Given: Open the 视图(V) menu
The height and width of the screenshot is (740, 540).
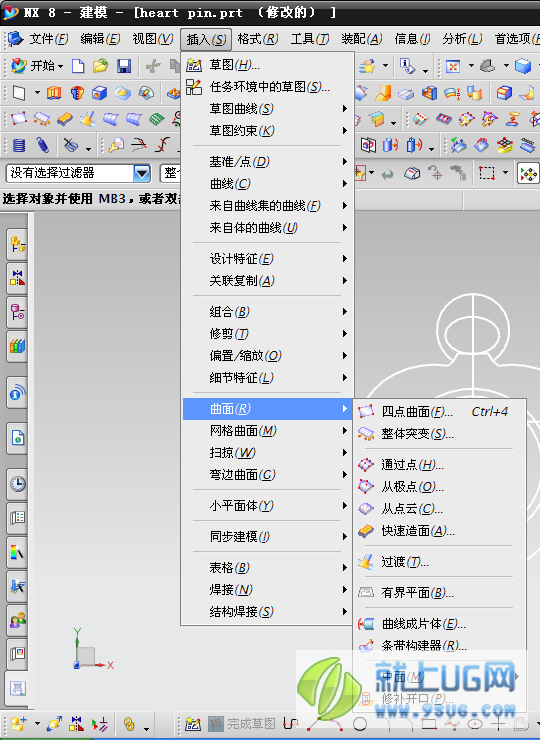Looking at the screenshot, I should point(152,39).
